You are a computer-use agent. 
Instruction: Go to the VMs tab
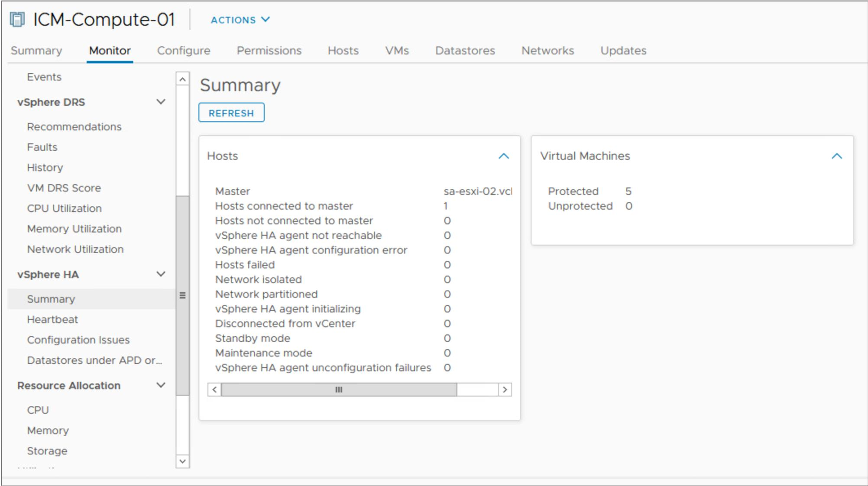click(x=397, y=51)
